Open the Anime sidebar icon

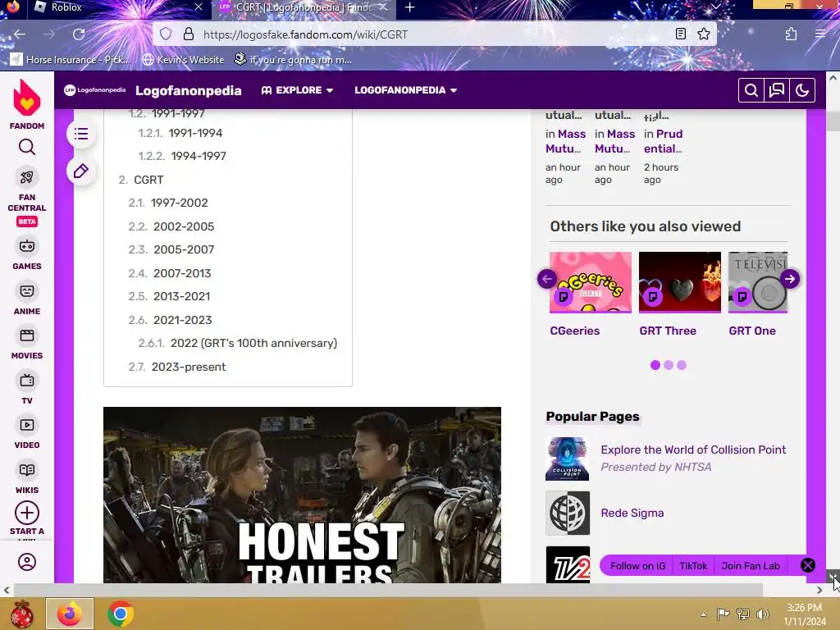click(27, 291)
